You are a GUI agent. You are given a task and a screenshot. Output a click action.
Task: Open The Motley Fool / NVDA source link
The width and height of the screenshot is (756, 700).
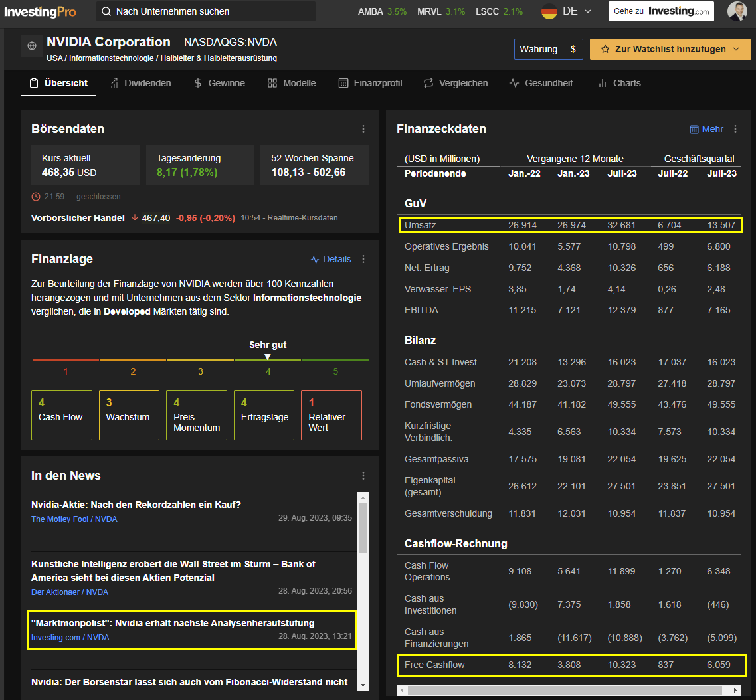74,519
